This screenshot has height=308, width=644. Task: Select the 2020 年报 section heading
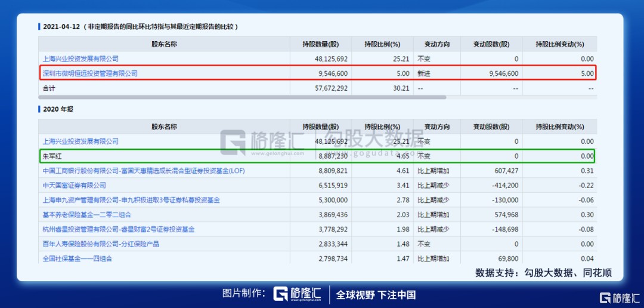point(58,109)
